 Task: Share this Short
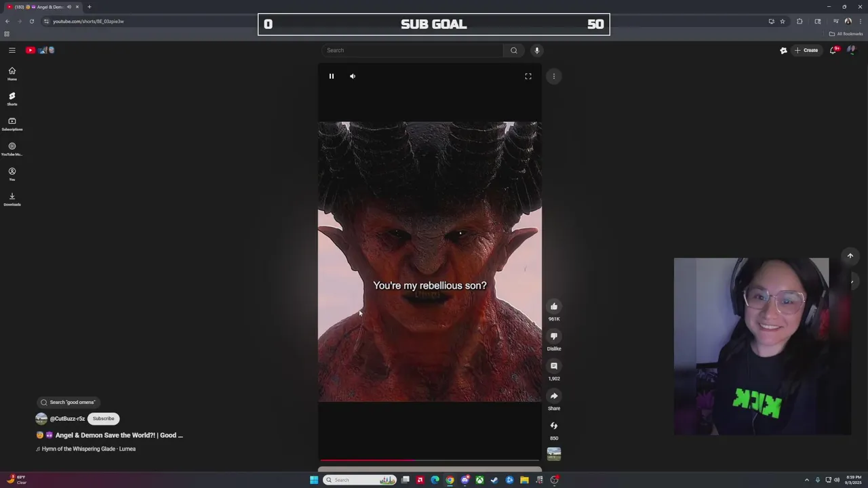coord(554,396)
